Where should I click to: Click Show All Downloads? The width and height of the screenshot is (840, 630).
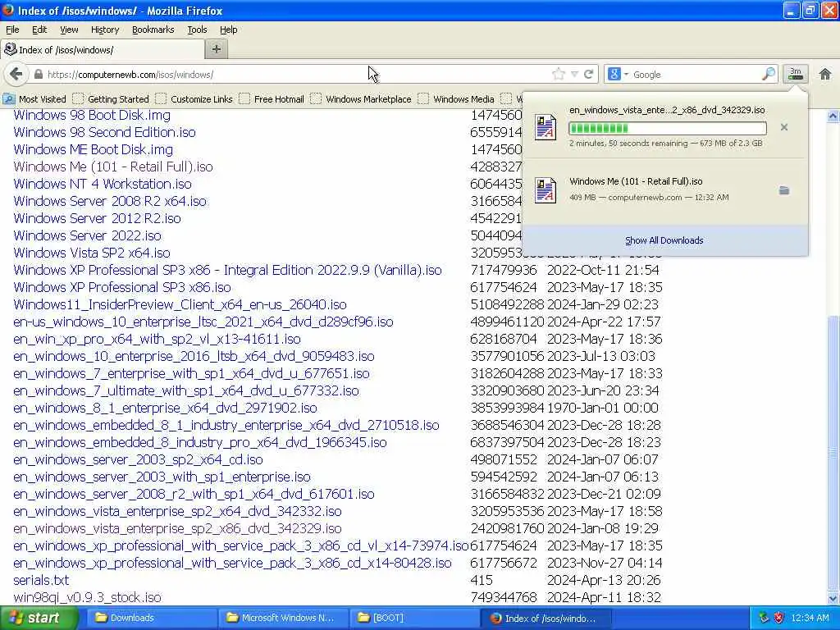coord(664,240)
